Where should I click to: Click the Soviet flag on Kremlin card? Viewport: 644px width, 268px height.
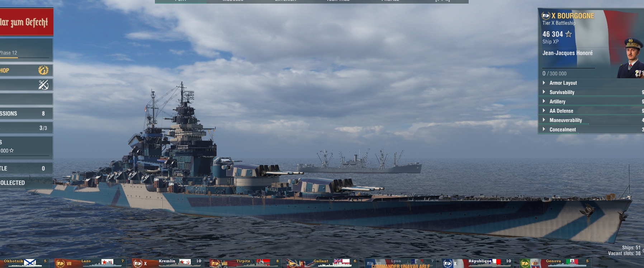[185, 262]
